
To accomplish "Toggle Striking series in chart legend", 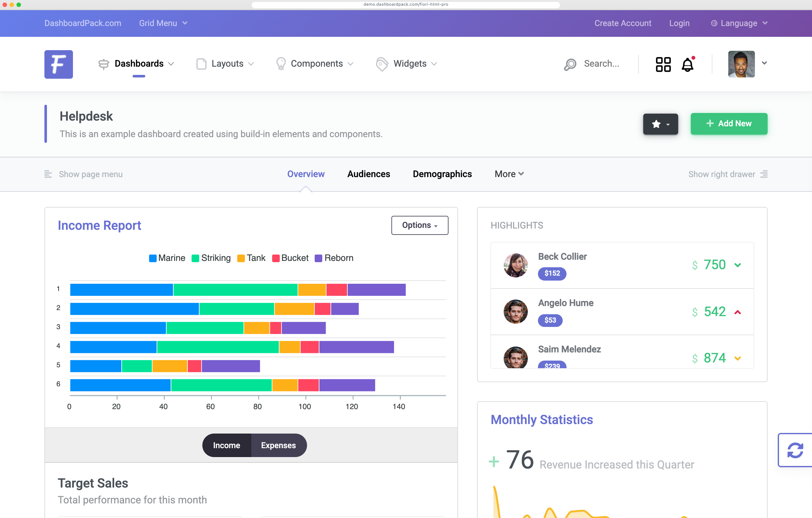I will 211,258.
